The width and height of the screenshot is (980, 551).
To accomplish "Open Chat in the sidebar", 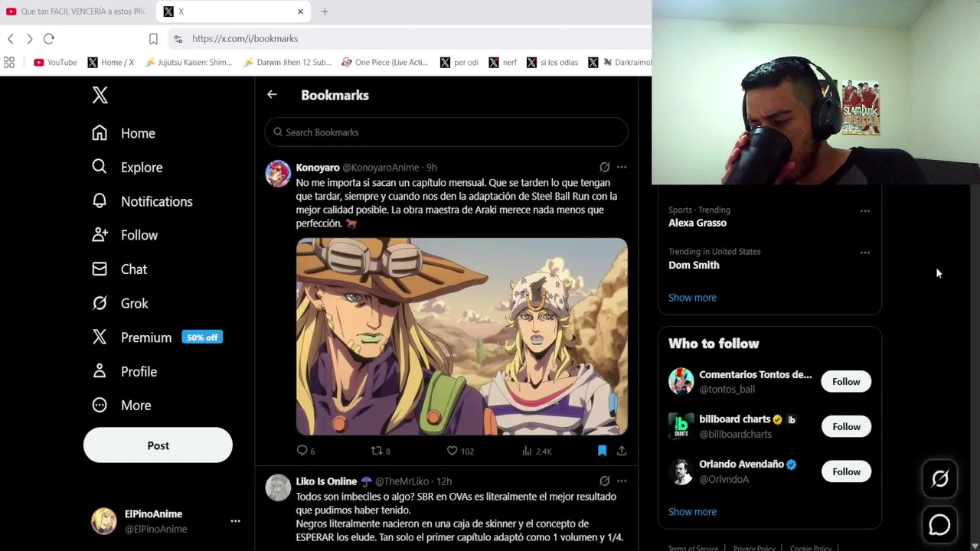I will pyautogui.click(x=119, y=269).
